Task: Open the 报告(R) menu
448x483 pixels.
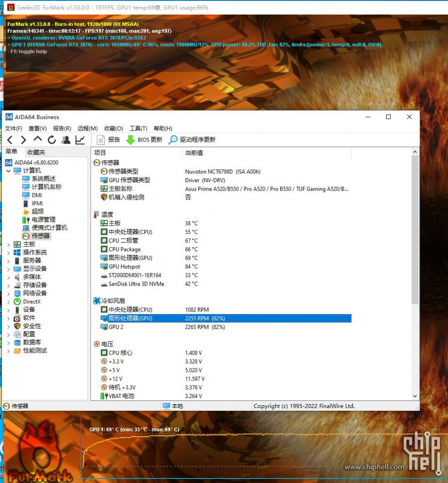Action: [62, 128]
